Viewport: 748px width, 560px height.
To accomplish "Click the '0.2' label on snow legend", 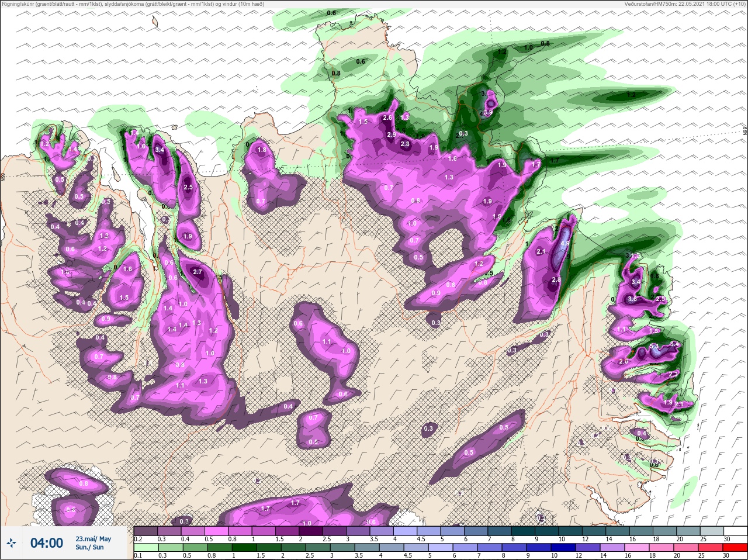I will [138, 539].
